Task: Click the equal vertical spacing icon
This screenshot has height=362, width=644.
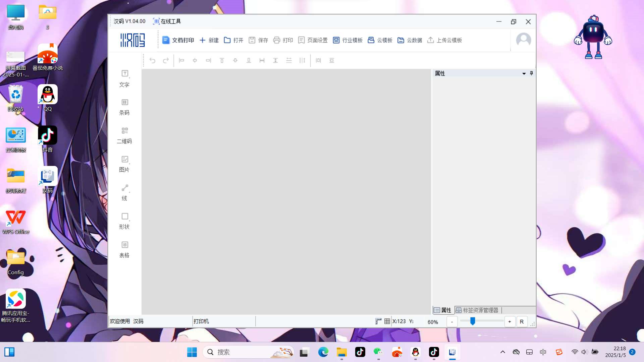Action: [289, 60]
